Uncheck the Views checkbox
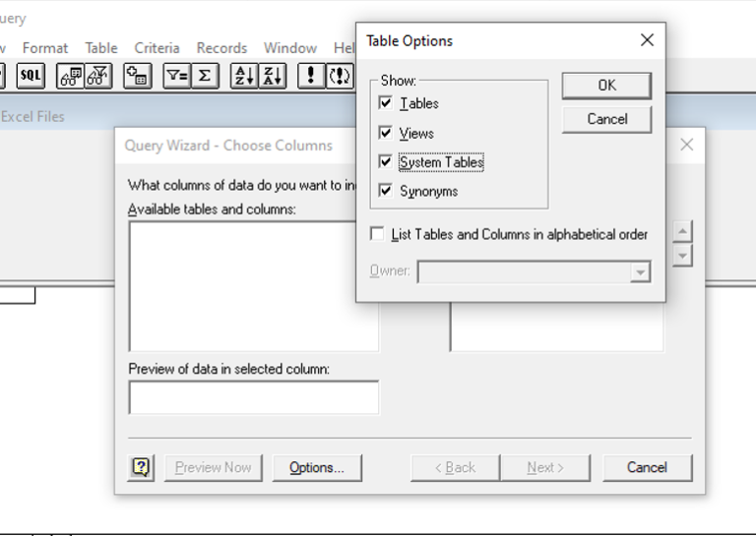 [385, 133]
